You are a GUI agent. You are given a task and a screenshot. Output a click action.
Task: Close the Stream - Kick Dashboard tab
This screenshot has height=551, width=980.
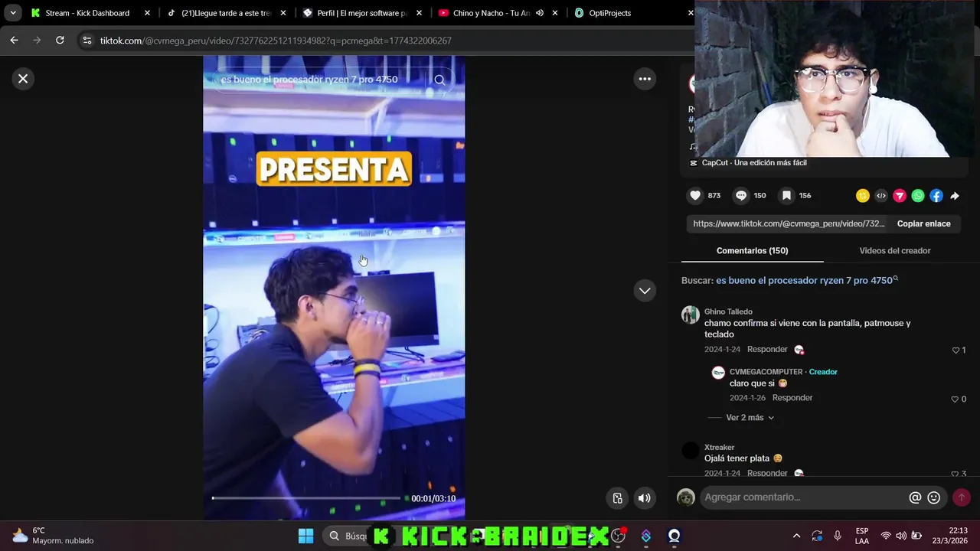pos(148,13)
